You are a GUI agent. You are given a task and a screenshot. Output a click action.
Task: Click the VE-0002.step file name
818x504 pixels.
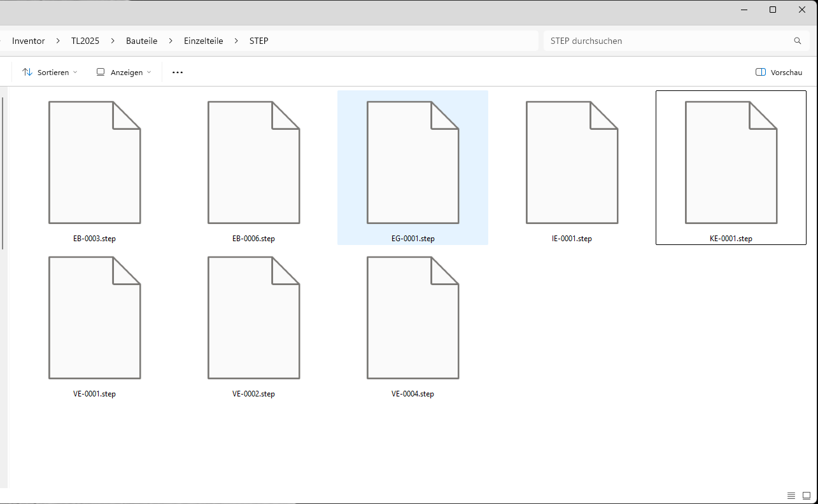(253, 394)
